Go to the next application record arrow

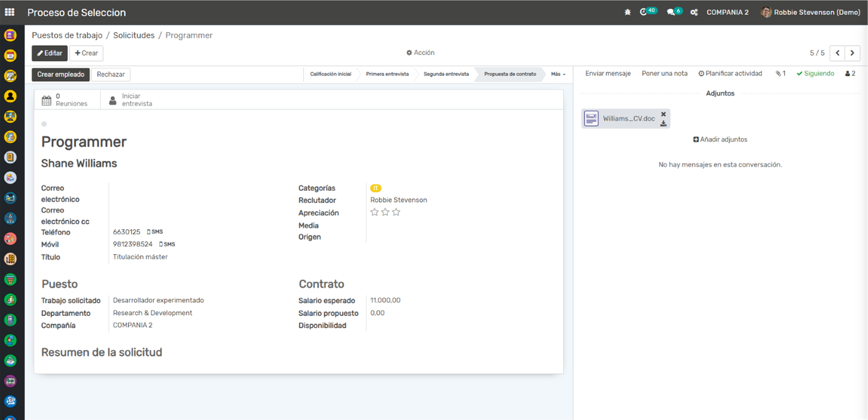tap(852, 53)
